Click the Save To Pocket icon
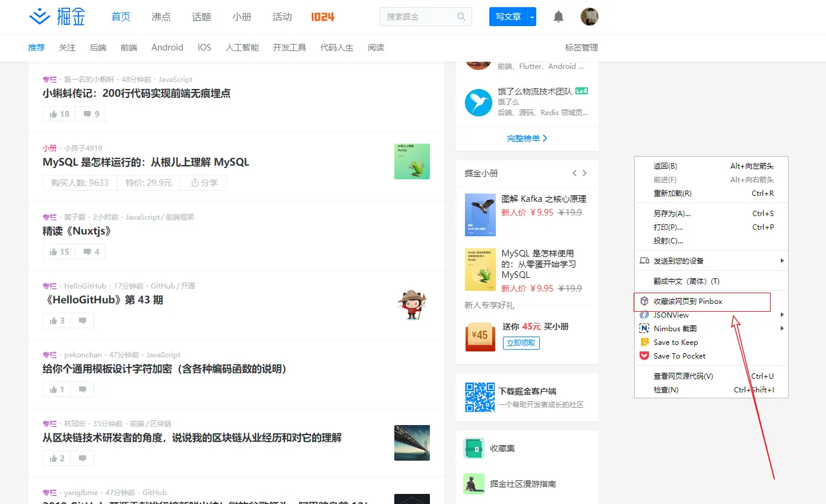 coord(644,356)
